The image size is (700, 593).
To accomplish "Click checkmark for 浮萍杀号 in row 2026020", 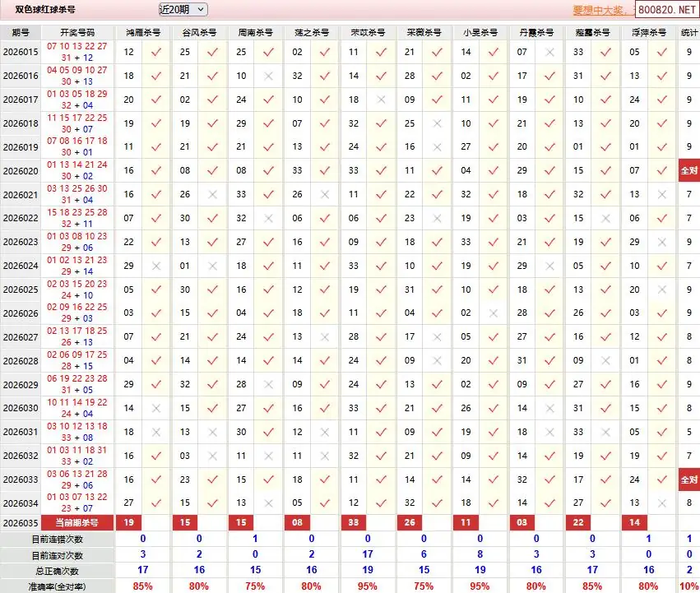I will pyautogui.click(x=662, y=171).
